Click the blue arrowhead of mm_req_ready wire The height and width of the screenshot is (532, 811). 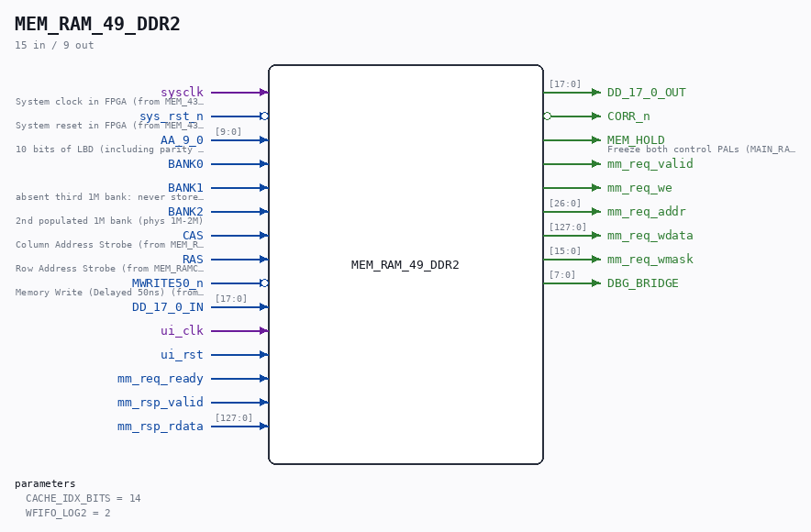[264, 379]
